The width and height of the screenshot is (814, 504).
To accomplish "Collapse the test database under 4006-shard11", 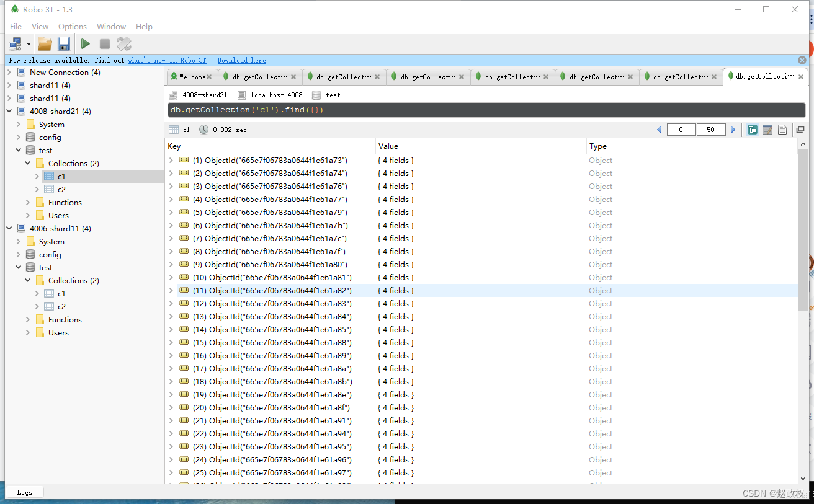I will click(17, 267).
